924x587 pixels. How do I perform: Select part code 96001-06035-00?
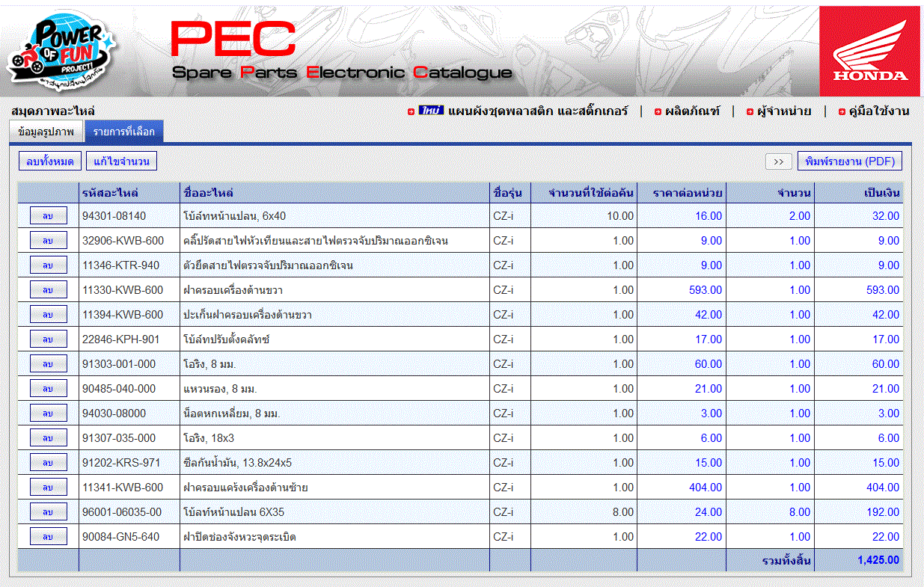pos(122,512)
